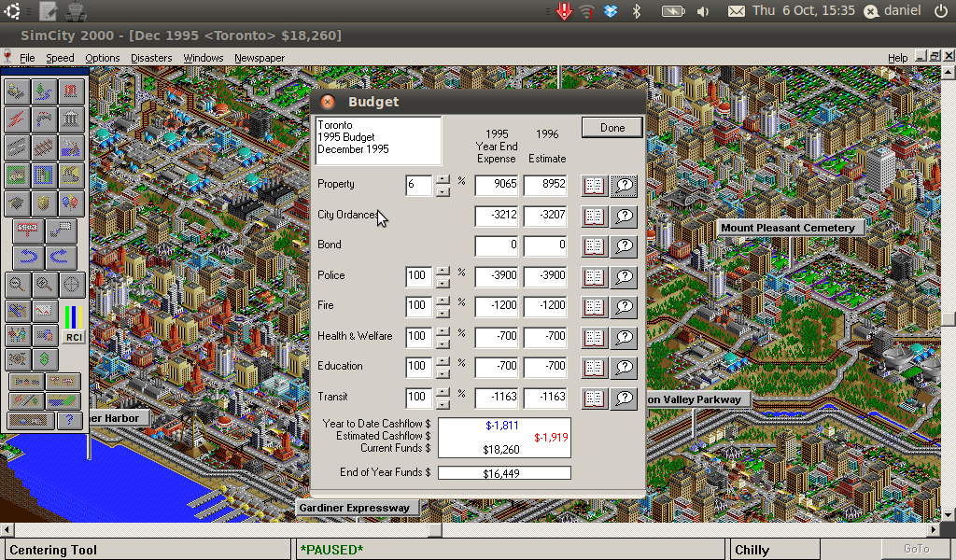
Task: Toggle the Show Zones display button
Action: tap(63, 401)
